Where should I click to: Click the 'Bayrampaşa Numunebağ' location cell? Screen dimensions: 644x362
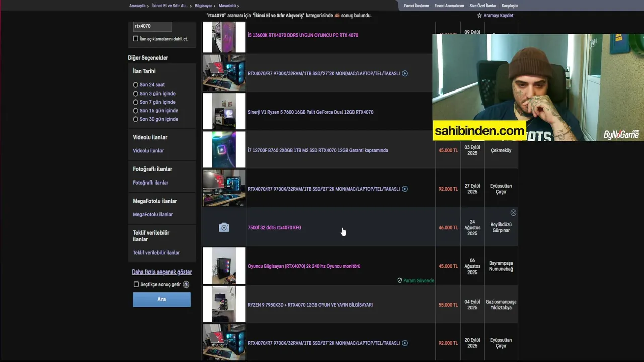[x=501, y=266]
